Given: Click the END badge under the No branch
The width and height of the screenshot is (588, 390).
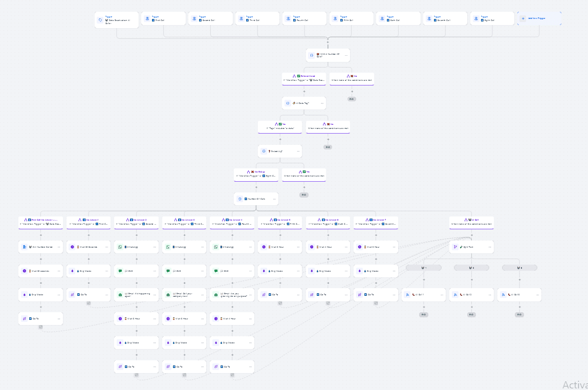Looking at the screenshot, I should point(351,99).
